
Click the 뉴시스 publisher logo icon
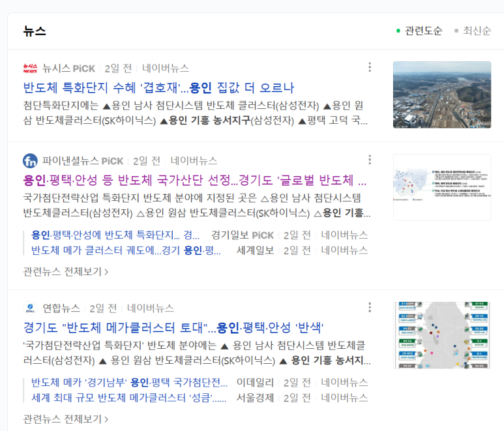click(x=30, y=68)
